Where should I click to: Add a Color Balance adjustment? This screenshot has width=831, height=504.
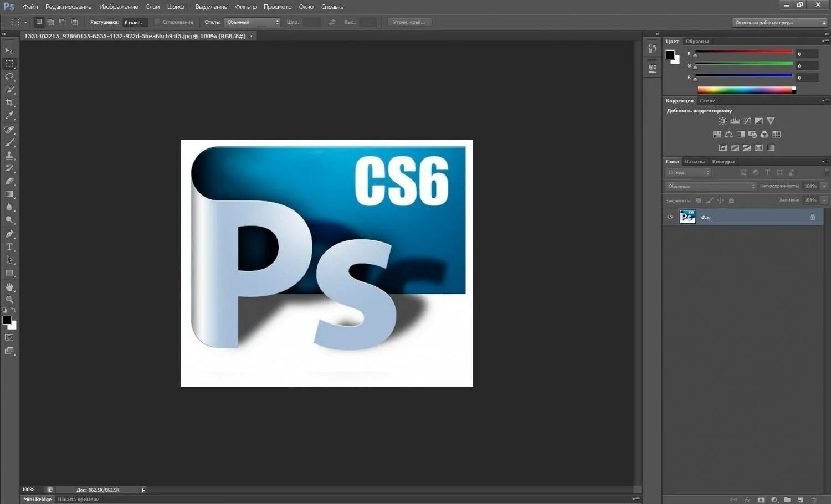click(x=729, y=135)
